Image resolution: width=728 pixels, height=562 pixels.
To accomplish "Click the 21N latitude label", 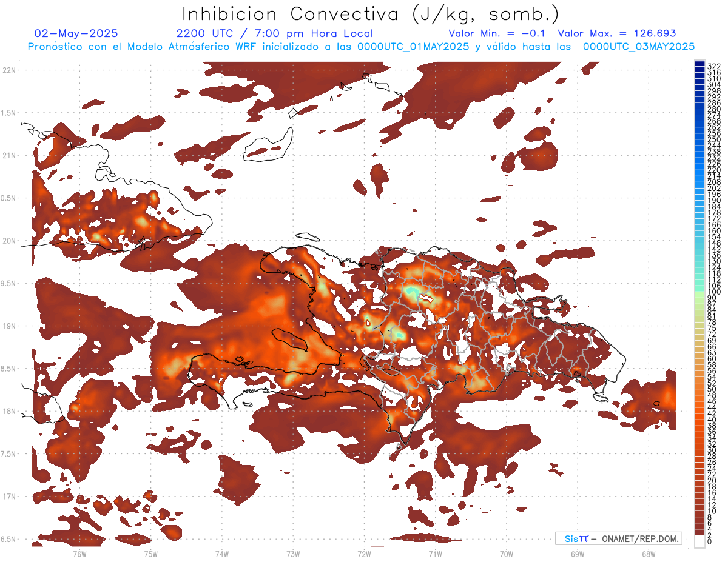I will (9, 155).
